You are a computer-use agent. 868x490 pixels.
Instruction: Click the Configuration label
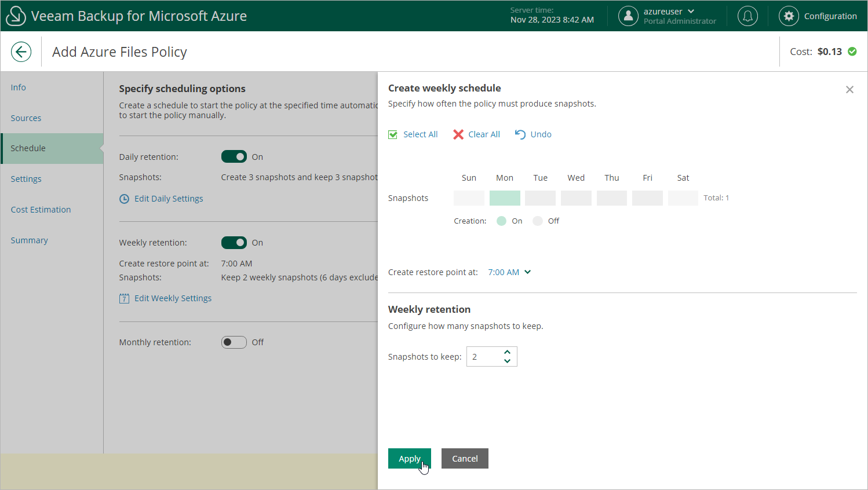[x=830, y=16]
